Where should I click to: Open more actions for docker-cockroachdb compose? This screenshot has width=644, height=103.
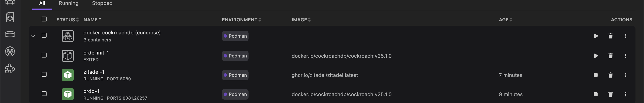(625, 36)
